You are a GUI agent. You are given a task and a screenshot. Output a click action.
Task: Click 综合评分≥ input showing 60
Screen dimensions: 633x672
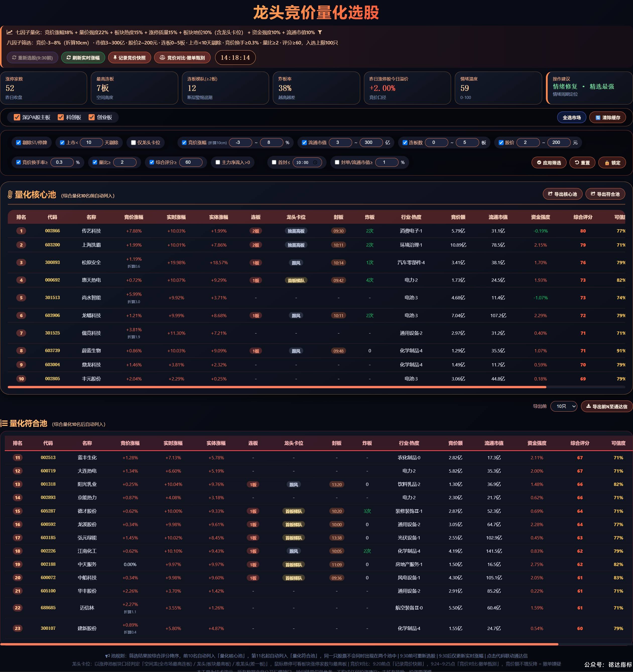click(191, 162)
